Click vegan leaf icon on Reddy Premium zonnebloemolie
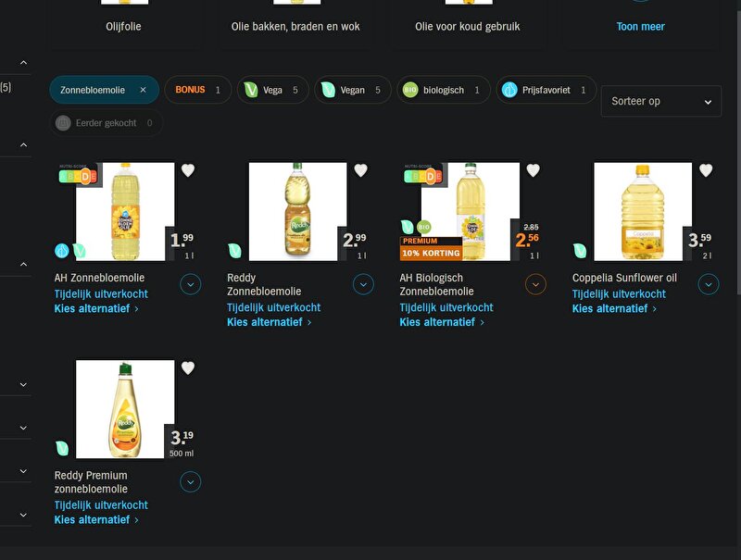 (x=62, y=448)
